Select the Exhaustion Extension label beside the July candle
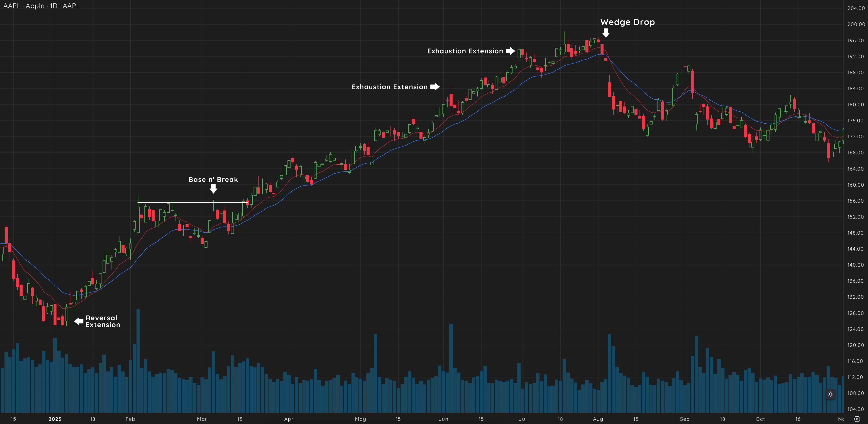This screenshot has width=868, height=424. tap(465, 51)
